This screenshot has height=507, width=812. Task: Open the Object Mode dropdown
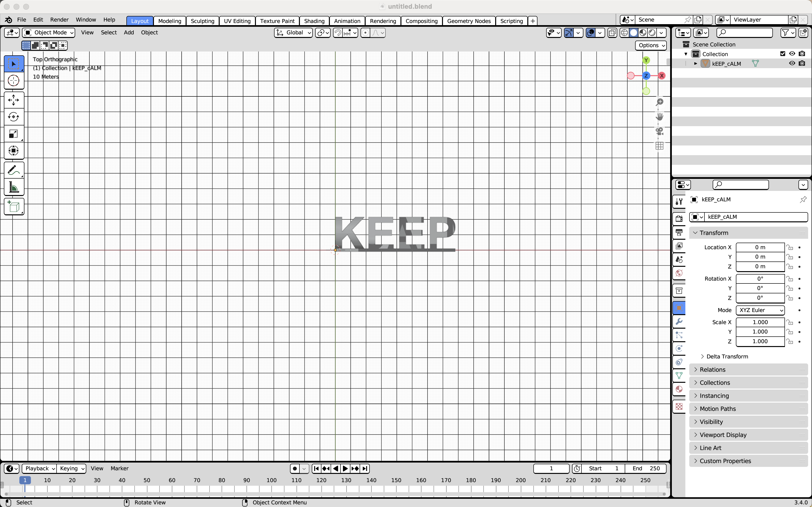click(49, 33)
